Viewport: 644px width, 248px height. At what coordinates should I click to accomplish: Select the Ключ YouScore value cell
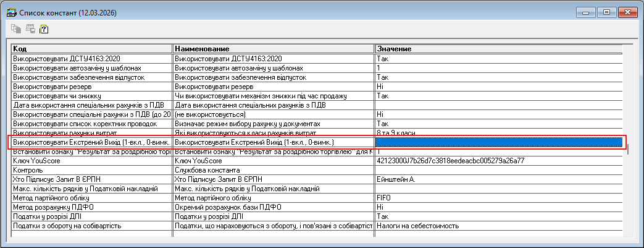[x=498, y=161]
